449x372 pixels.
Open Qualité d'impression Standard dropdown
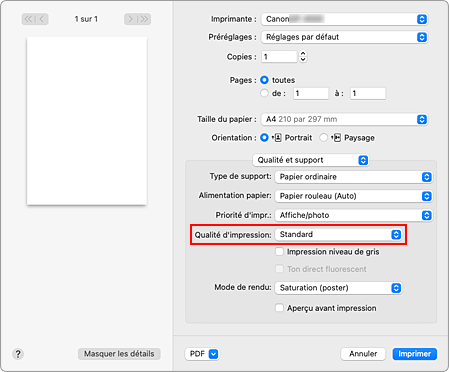click(x=338, y=235)
